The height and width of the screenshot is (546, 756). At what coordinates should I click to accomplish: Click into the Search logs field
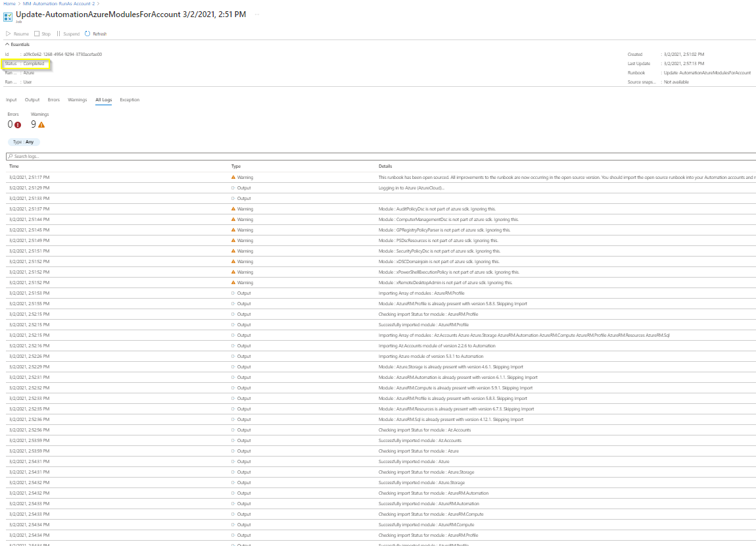pyautogui.click(x=381, y=157)
